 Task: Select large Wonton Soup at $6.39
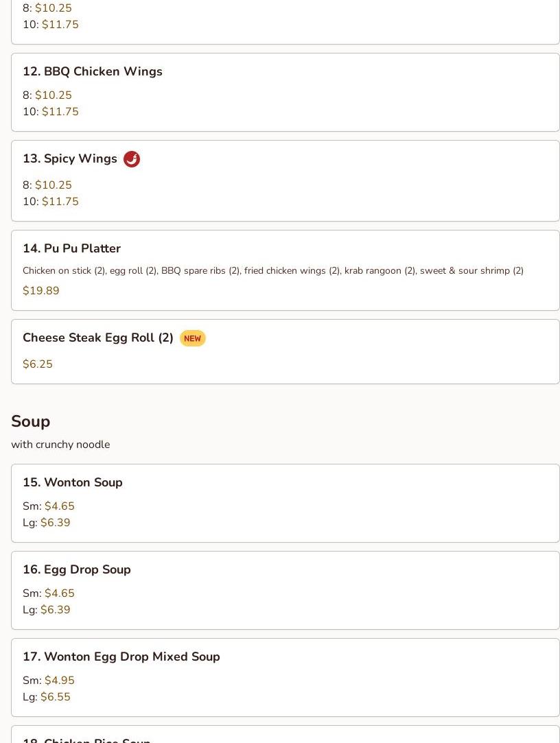(x=55, y=523)
